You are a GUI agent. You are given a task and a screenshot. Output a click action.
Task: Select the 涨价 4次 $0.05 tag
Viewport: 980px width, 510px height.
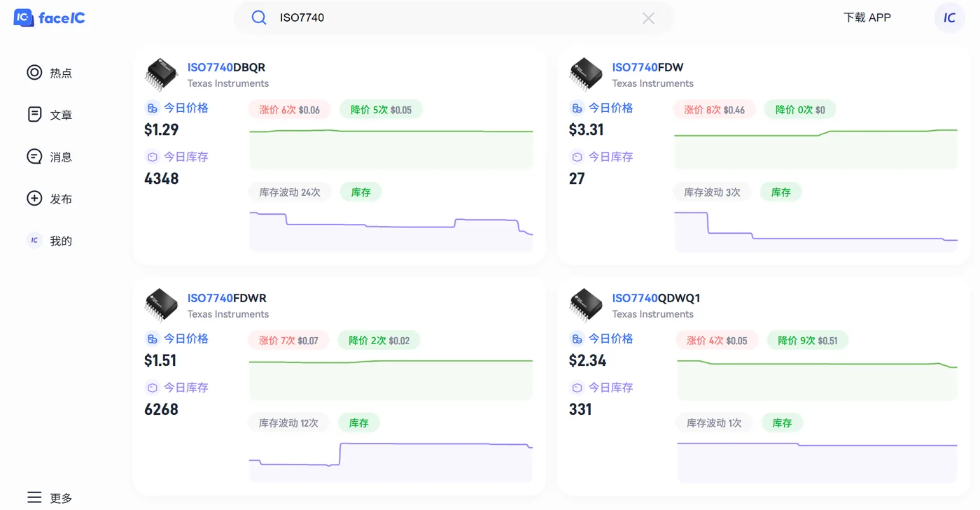click(717, 340)
